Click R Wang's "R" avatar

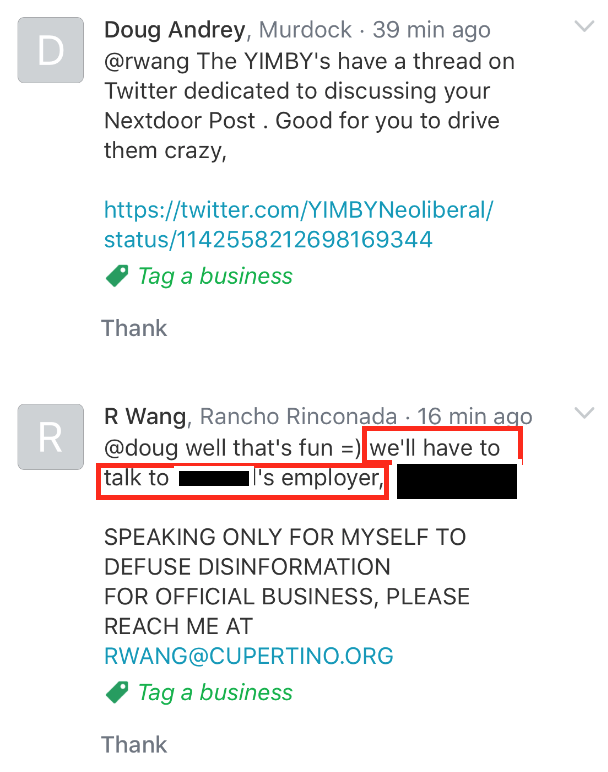(51, 437)
